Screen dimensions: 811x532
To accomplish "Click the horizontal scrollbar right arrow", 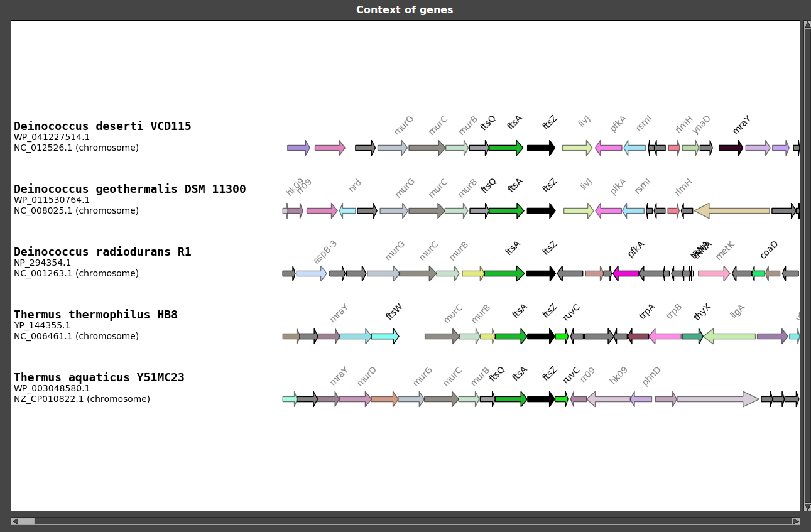I will [x=796, y=521].
